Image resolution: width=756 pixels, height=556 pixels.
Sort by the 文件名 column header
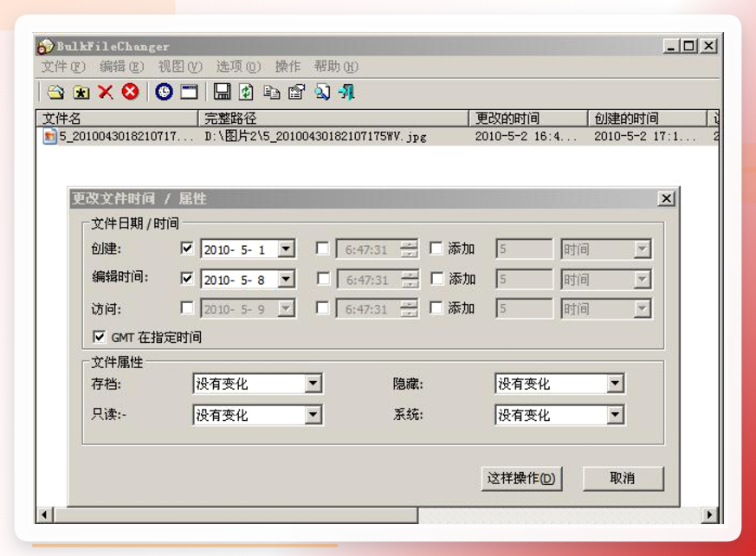(x=117, y=118)
